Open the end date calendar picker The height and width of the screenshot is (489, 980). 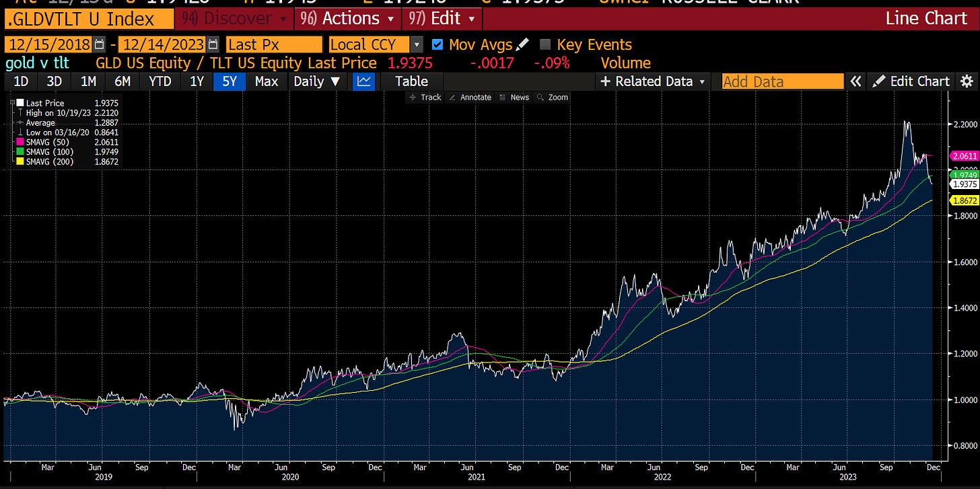click(x=213, y=45)
